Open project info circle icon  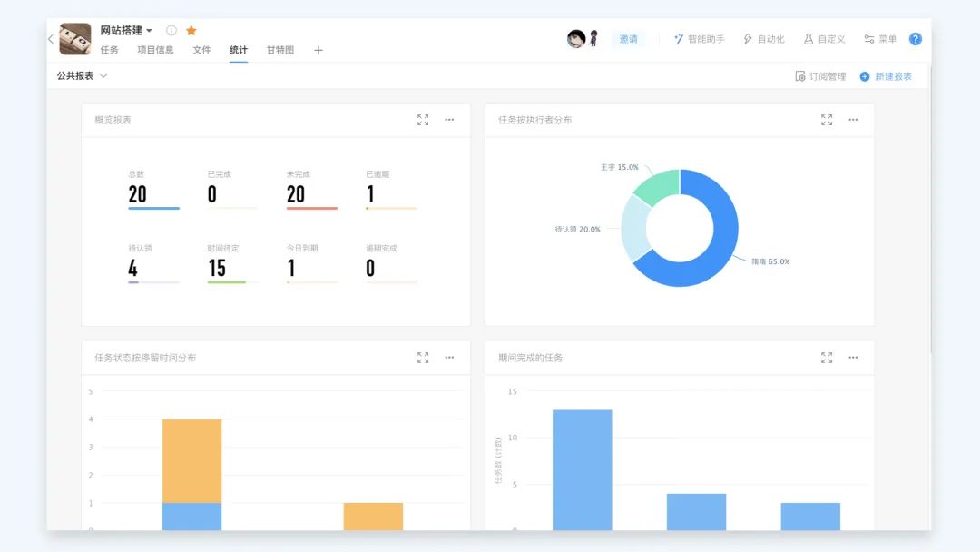click(x=171, y=31)
